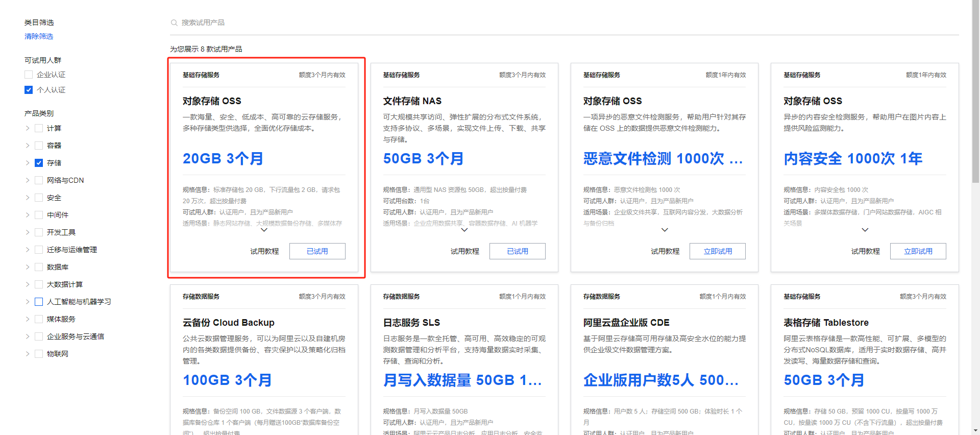
Task: Check the 安全 category checkbox
Action: click(39, 198)
